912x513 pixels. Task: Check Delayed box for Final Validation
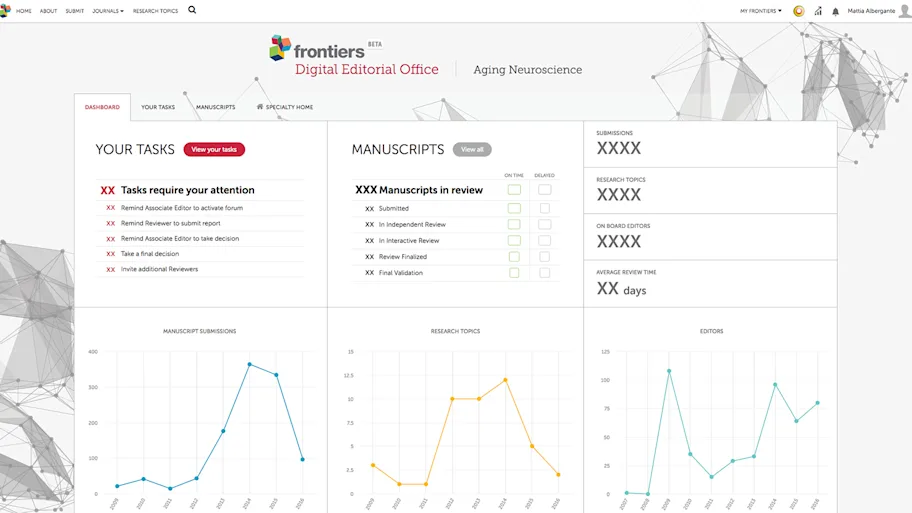[x=544, y=273]
